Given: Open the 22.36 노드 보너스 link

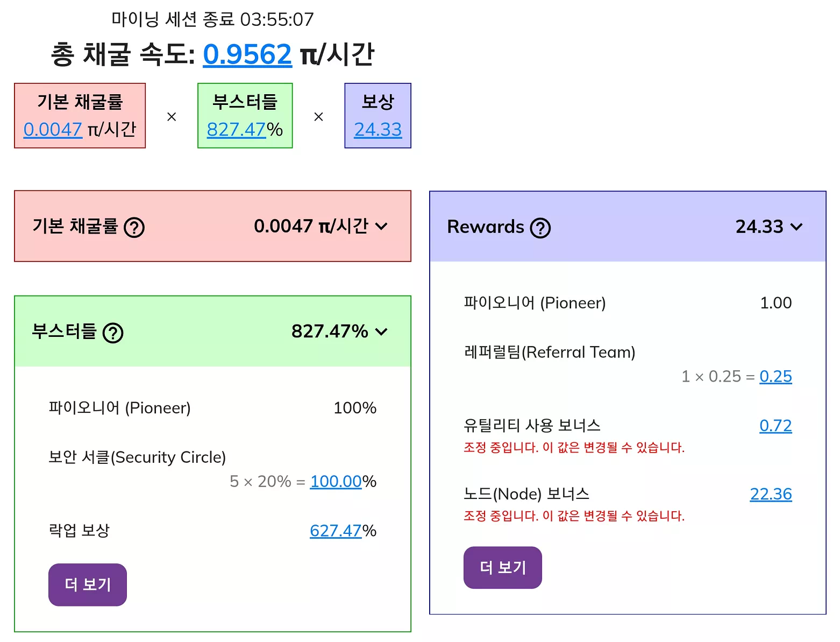Looking at the screenshot, I should pos(772,494).
